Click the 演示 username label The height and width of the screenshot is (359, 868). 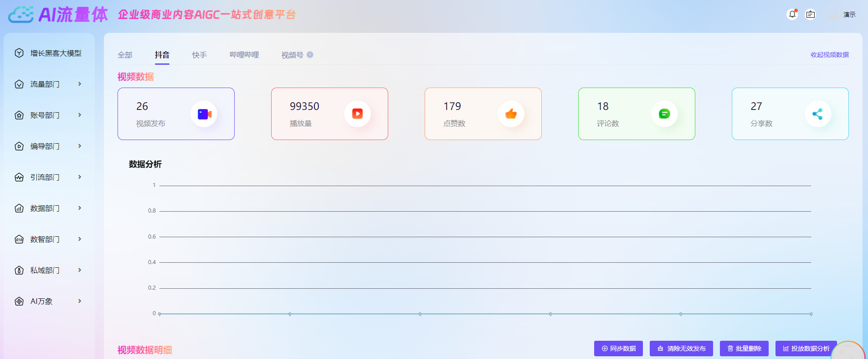click(849, 15)
